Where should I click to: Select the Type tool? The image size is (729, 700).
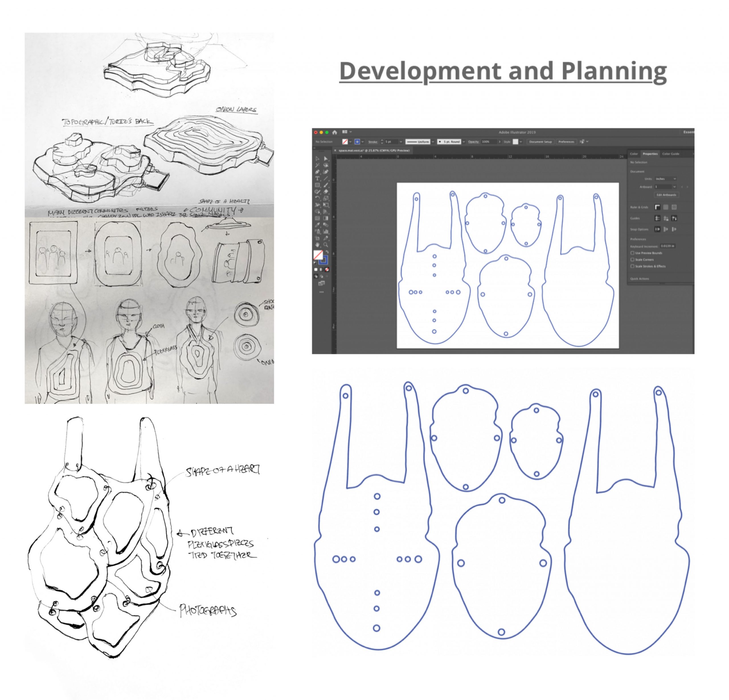pyautogui.click(x=317, y=179)
